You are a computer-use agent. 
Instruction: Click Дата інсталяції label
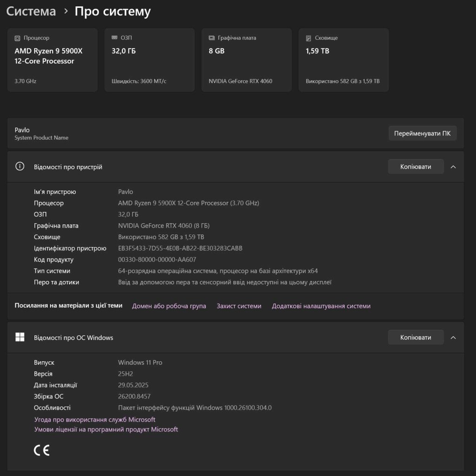point(56,385)
